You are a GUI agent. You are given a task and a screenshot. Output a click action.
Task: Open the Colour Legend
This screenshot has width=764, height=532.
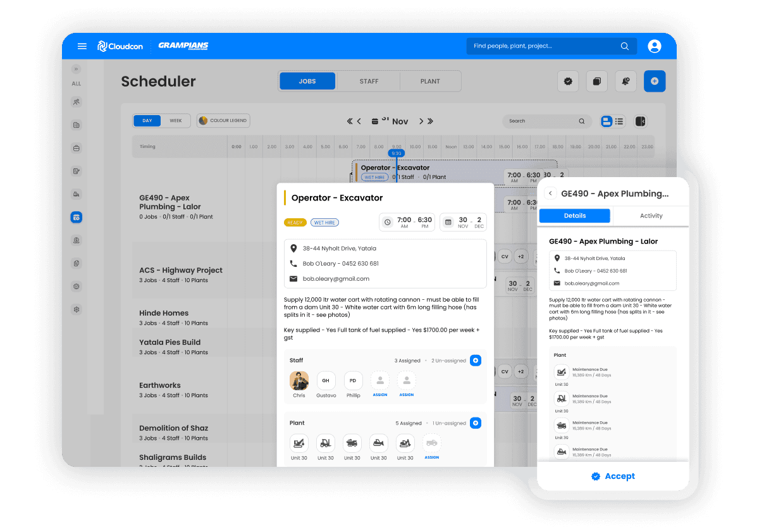223,121
